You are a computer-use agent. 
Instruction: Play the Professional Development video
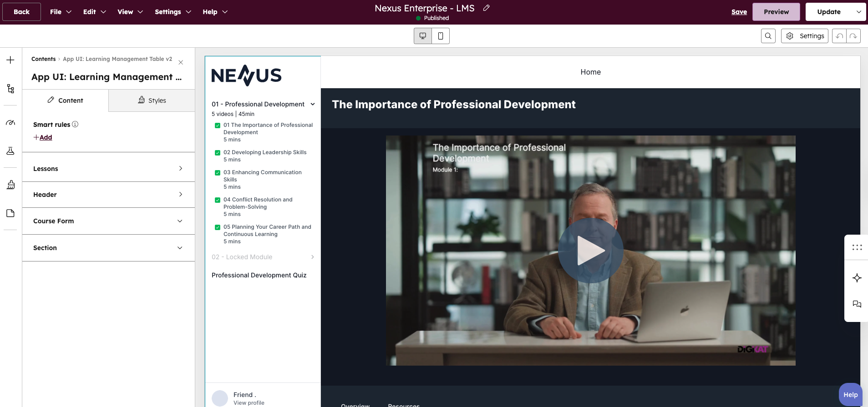(590, 251)
